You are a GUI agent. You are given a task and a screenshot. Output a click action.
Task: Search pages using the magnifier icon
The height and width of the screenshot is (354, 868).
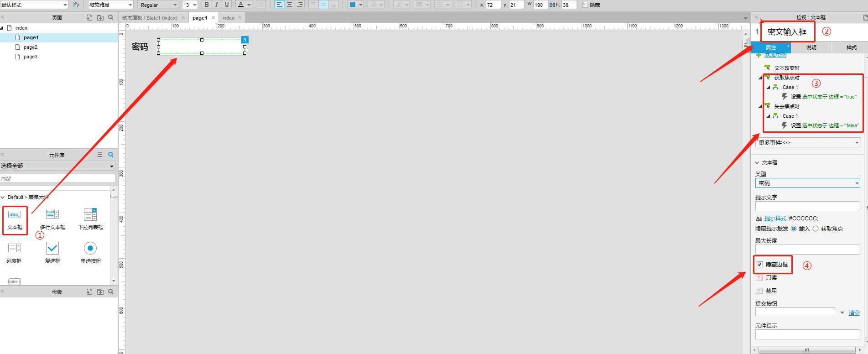pyautogui.click(x=111, y=17)
